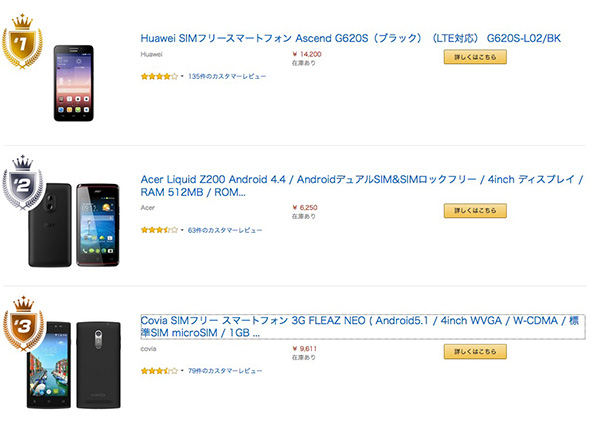Click the ¥14,200 price of the Huawei phone

pyautogui.click(x=307, y=54)
